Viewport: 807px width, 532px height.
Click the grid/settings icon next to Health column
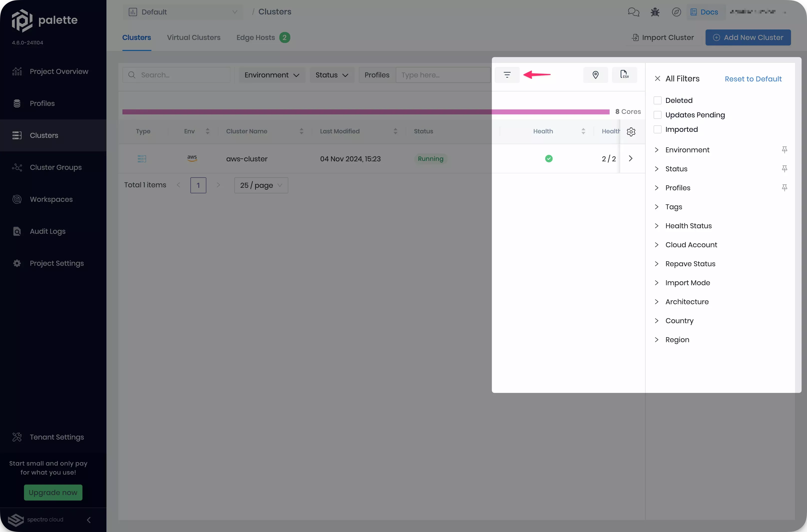(x=631, y=131)
